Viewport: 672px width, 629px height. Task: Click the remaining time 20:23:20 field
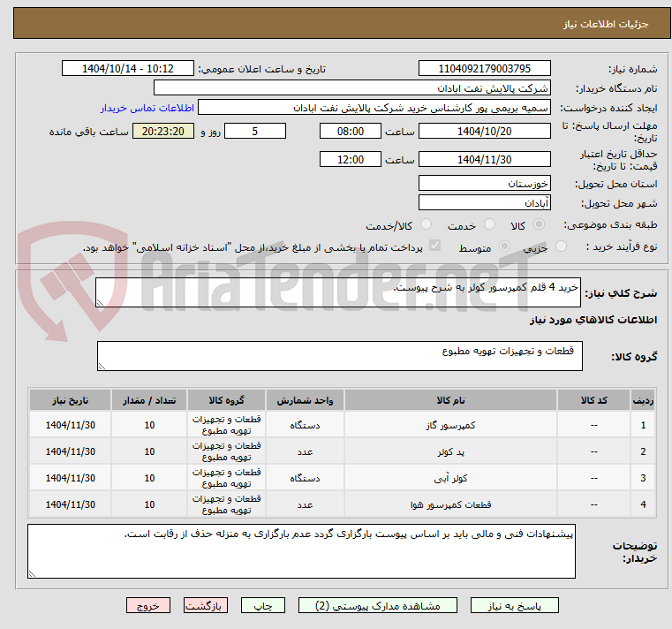coord(163,132)
